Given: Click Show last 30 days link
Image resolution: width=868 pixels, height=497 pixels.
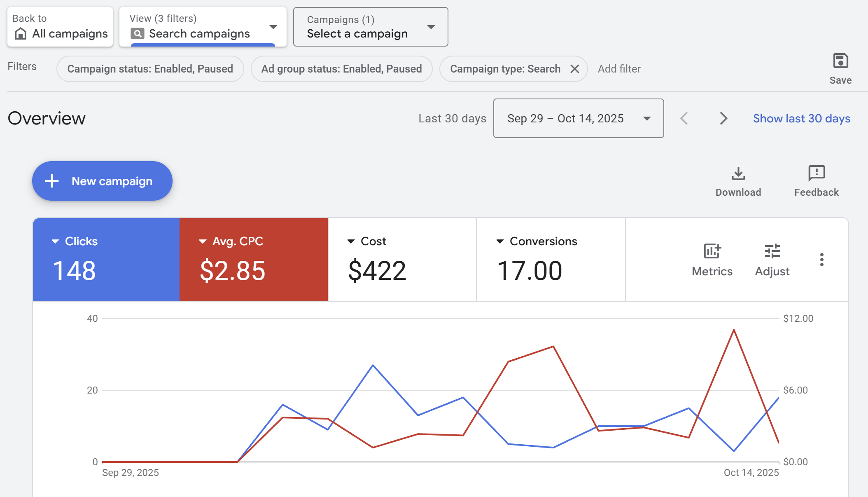Looking at the screenshot, I should [801, 118].
